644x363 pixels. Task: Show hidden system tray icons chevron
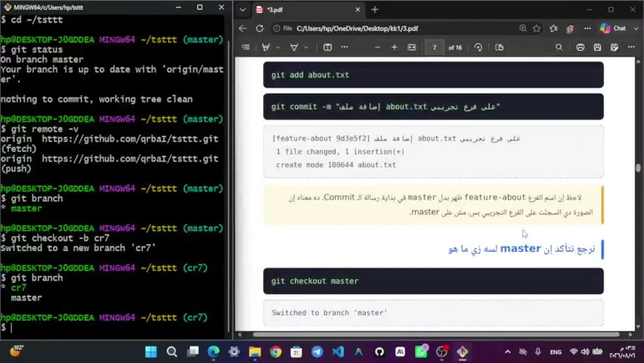tap(507, 352)
